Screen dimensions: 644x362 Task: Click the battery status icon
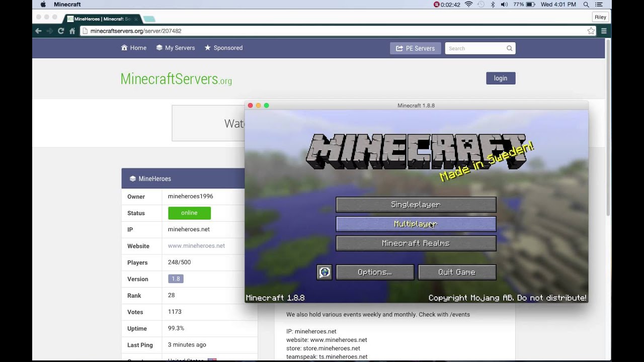pos(530,5)
